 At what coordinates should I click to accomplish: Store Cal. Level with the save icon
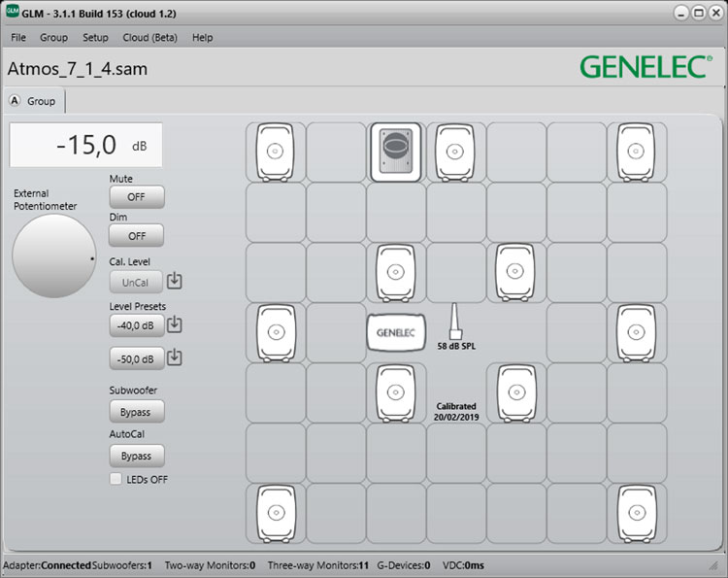175,281
